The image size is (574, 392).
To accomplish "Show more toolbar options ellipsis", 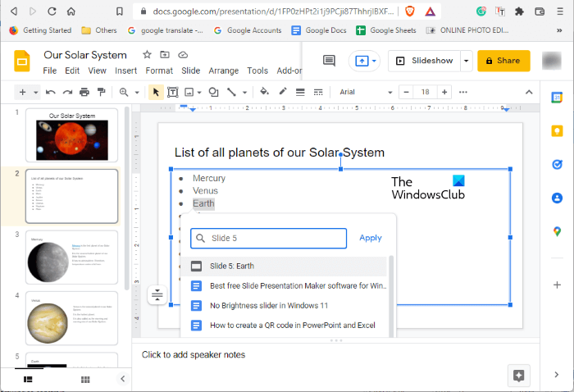I will (463, 92).
